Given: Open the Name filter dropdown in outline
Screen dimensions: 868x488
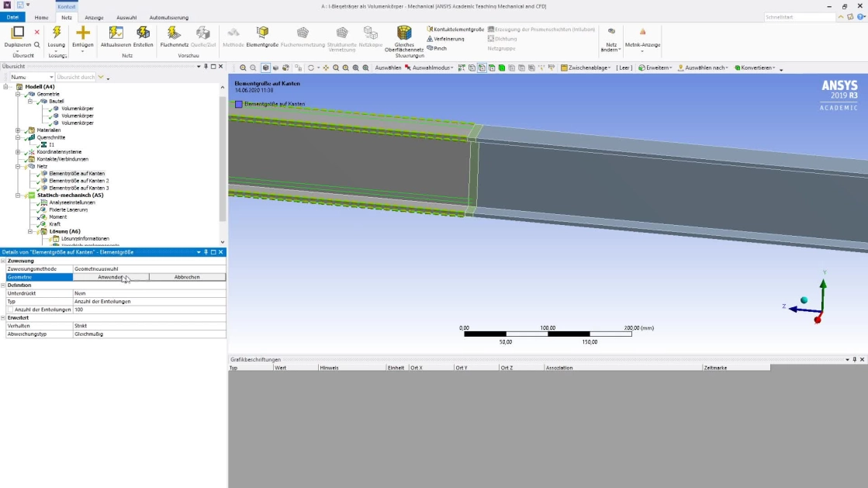Looking at the screenshot, I should click(32, 77).
